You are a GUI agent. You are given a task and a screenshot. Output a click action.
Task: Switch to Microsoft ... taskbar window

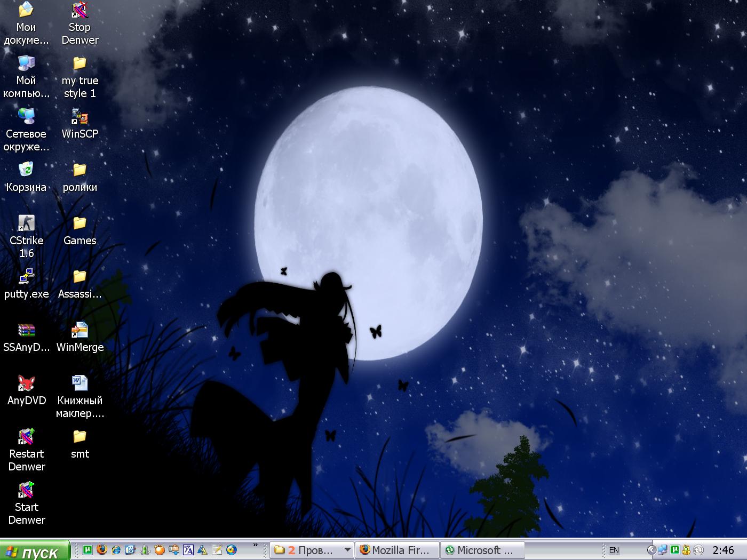483,550
